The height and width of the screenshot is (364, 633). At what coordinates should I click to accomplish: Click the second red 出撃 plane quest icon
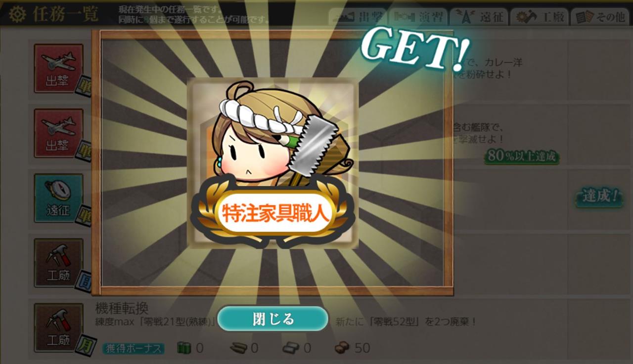(58, 133)
